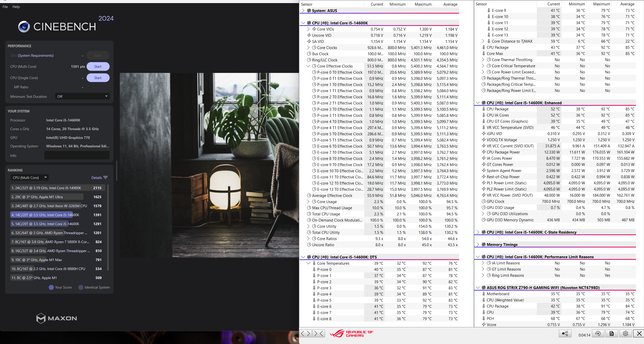Start the CPU (Multi Core) benchmark
Image resolution: width=644 pixels, height=344 pixels.
98,66
